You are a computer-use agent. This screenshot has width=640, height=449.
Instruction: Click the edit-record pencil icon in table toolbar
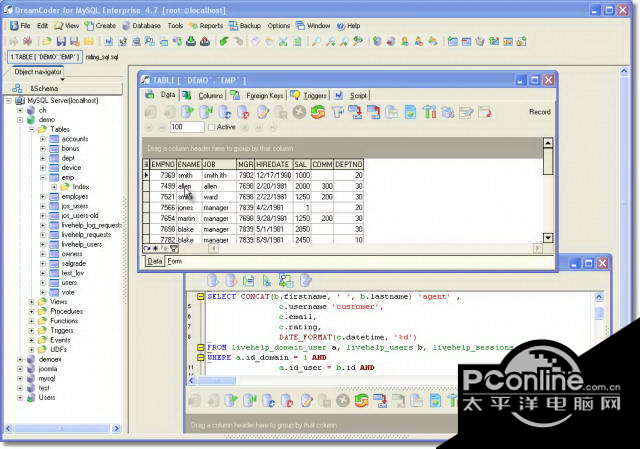point(263,112)
